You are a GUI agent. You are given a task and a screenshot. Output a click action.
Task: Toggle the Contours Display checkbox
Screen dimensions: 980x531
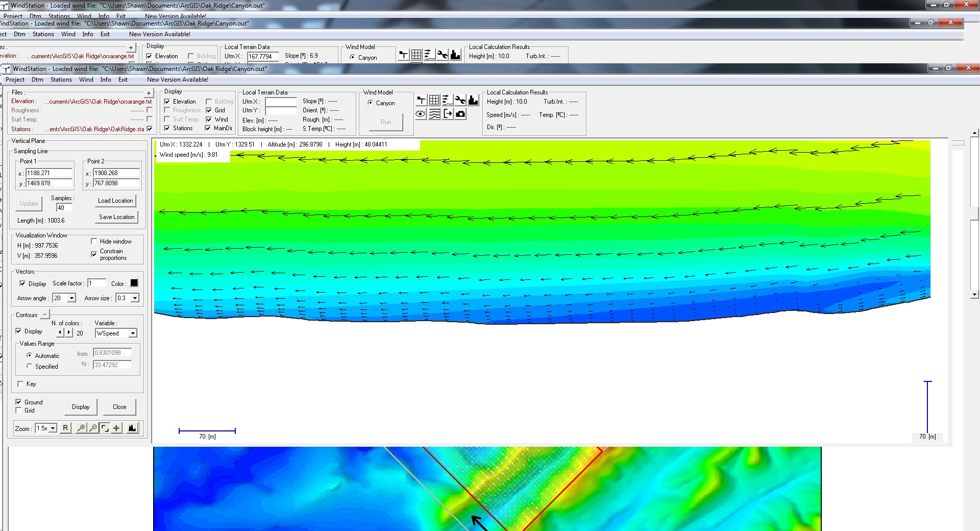18,331
